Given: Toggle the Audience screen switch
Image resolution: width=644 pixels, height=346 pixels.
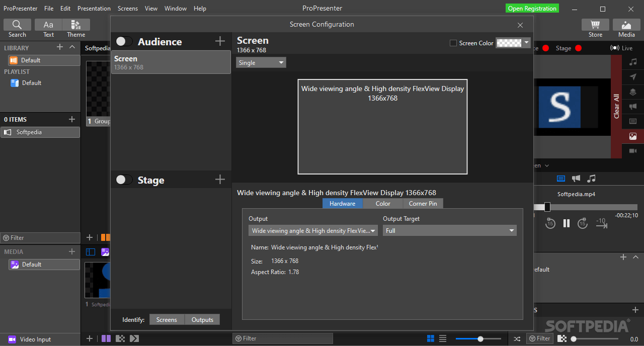Looking at the screenshot, I should (x=124, y=41).
